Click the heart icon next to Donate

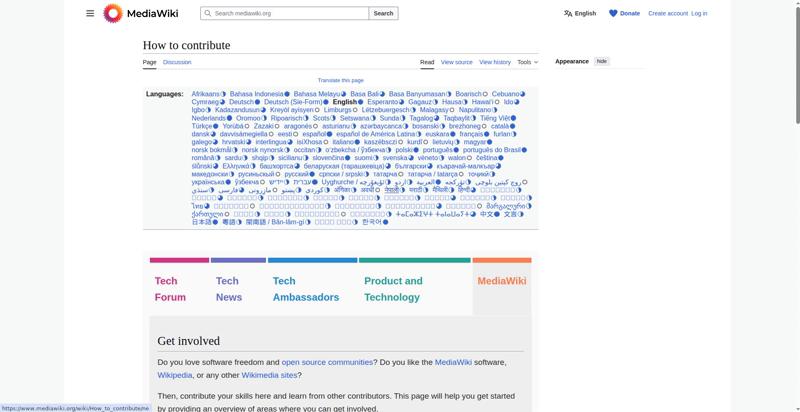613,13
